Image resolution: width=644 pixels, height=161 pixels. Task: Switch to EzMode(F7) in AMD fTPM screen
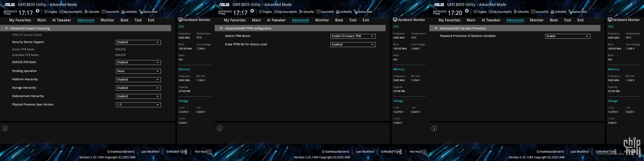(391, 152)
